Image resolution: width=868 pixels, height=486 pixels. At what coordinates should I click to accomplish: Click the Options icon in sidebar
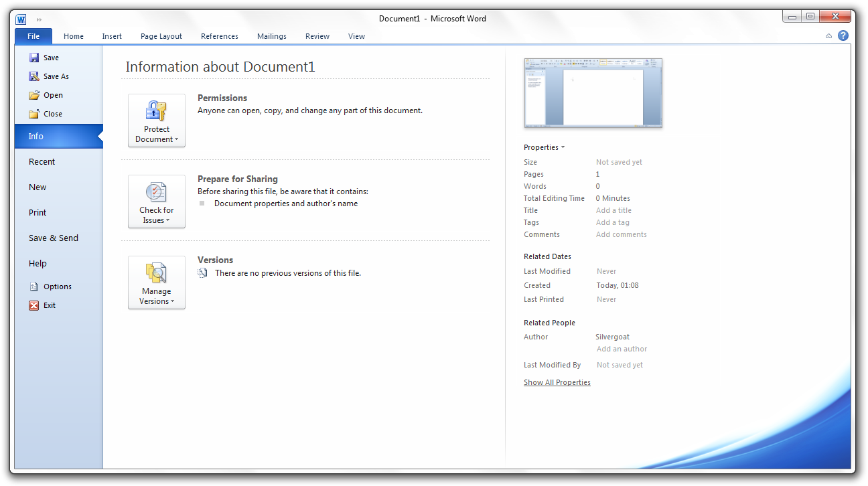pyautogui.click(x=34, y=287)
